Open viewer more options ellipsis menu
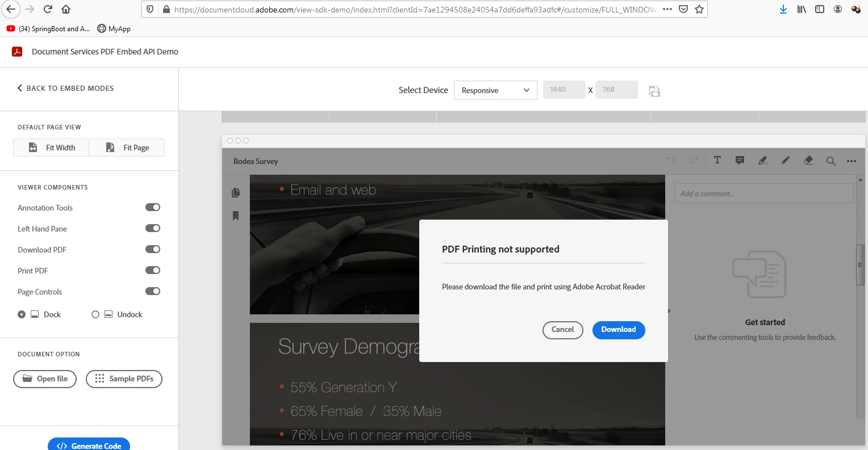The image size is (868, 450). click(852, 161)
